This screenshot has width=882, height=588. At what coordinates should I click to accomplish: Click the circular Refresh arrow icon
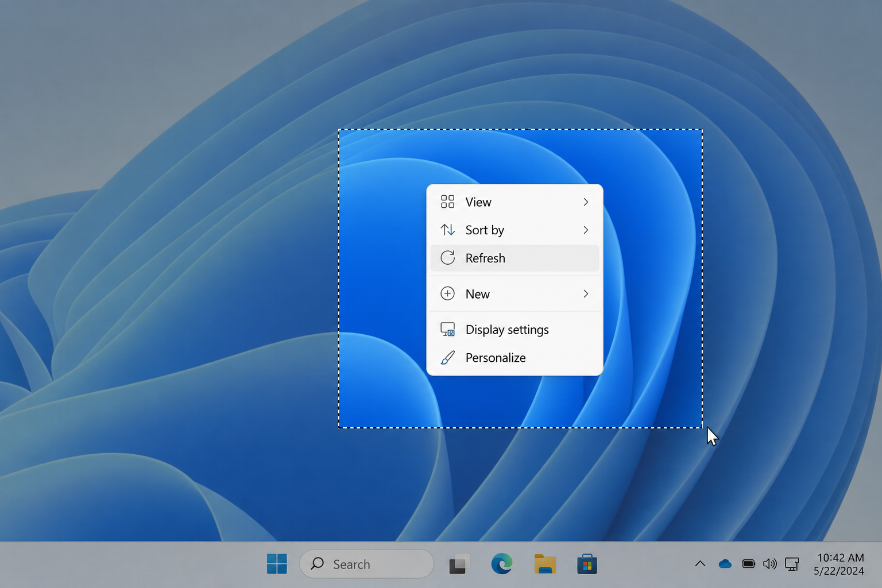pos(447,258)
